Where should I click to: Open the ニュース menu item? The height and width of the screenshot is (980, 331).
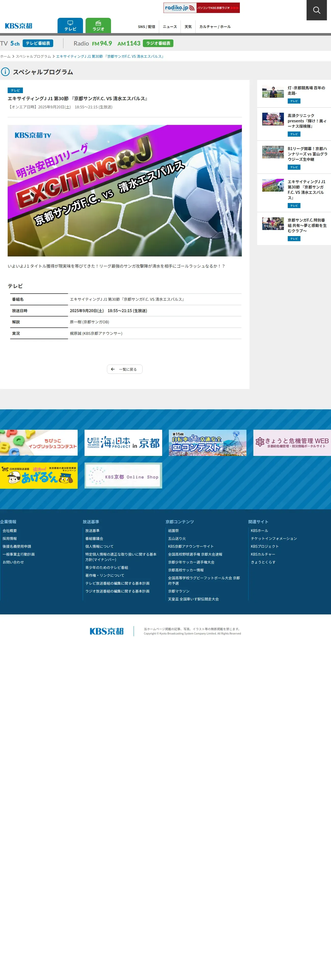click(170, 27)
